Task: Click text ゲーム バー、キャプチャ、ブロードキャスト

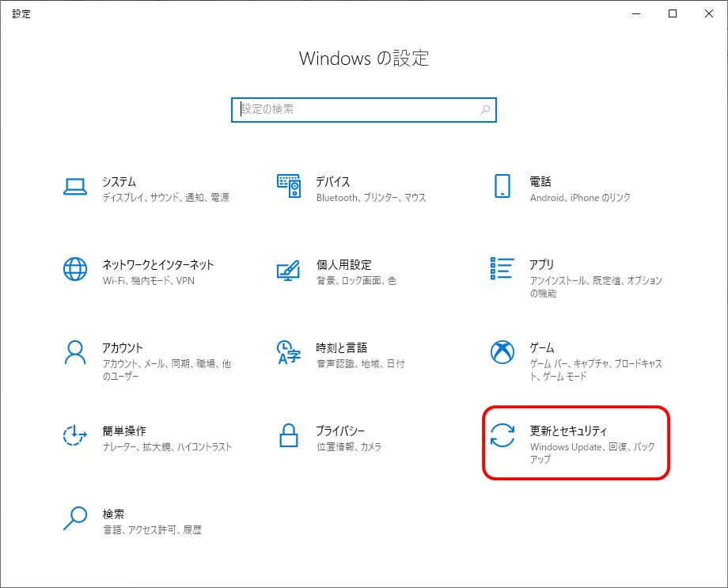Action: click(x=596, y=370)
